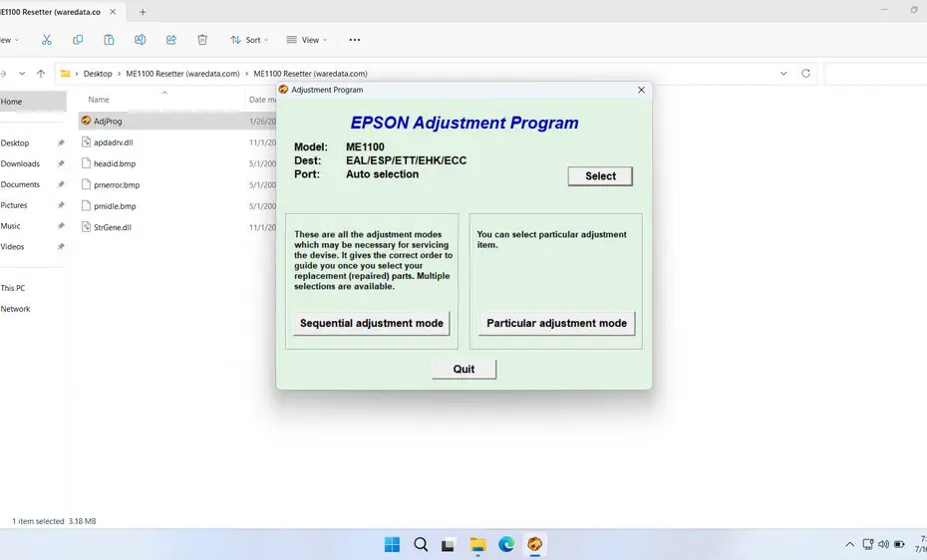Open the See more ellipsis menu
The width and height of the screenshot is (927, 560).
(354, 40)
